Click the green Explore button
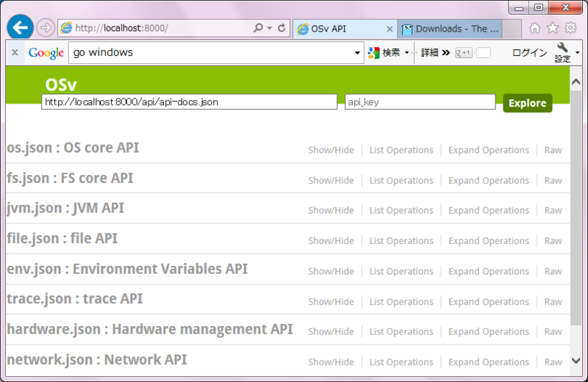 [x=527, y=103]
